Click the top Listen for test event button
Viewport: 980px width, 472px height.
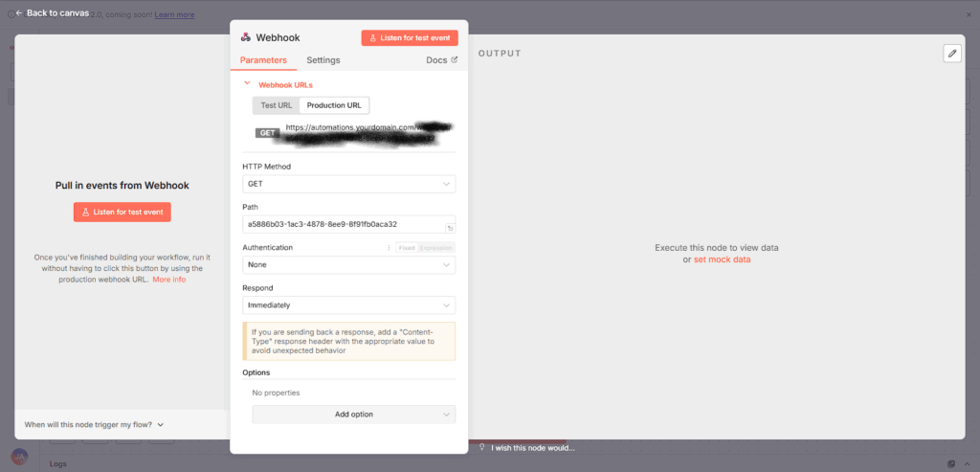tap(410, 37)
